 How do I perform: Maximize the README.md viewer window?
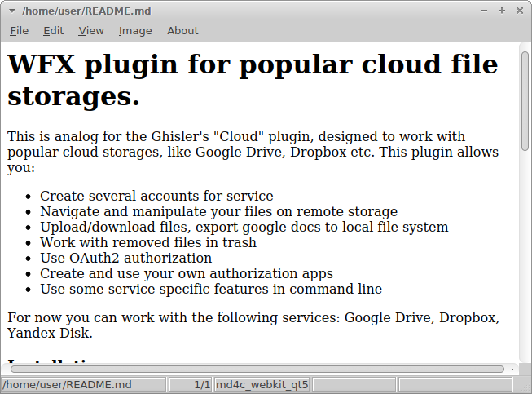502,11
